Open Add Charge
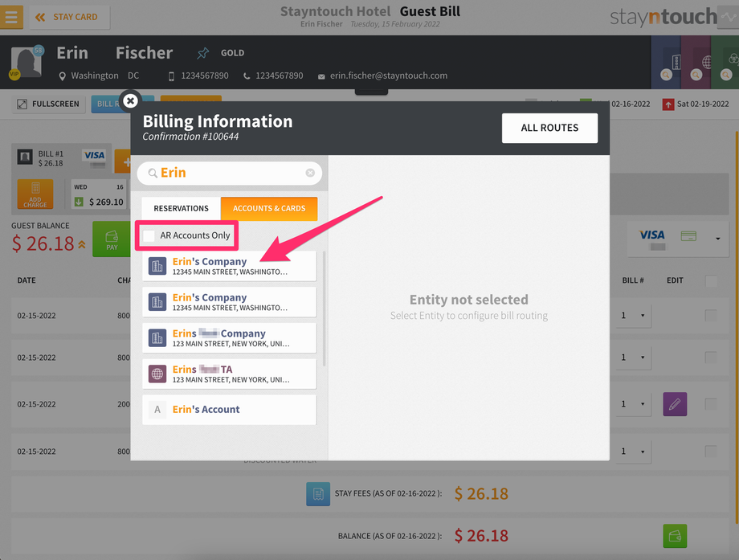Image resolution: width=739 pixels, height=560 pixels. click(x=35, y=194)
